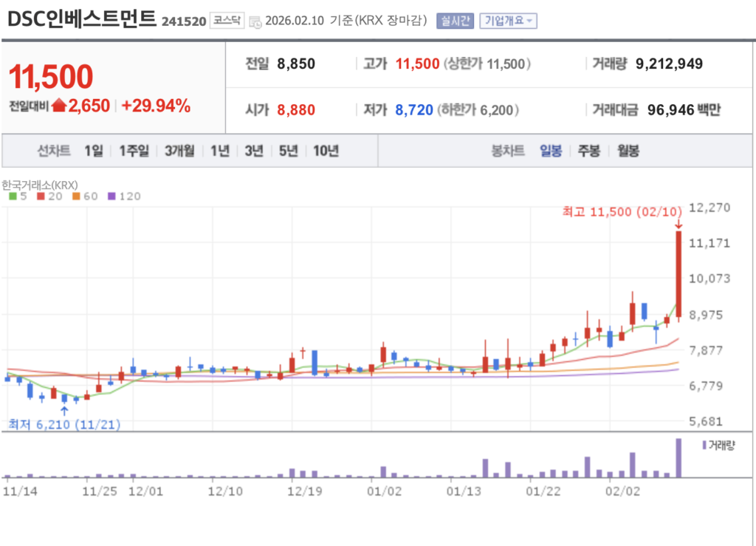This screenshot has height=546, width=756.
Task: Click the red 20-day moving average swatch
Action: coord(41,197)
